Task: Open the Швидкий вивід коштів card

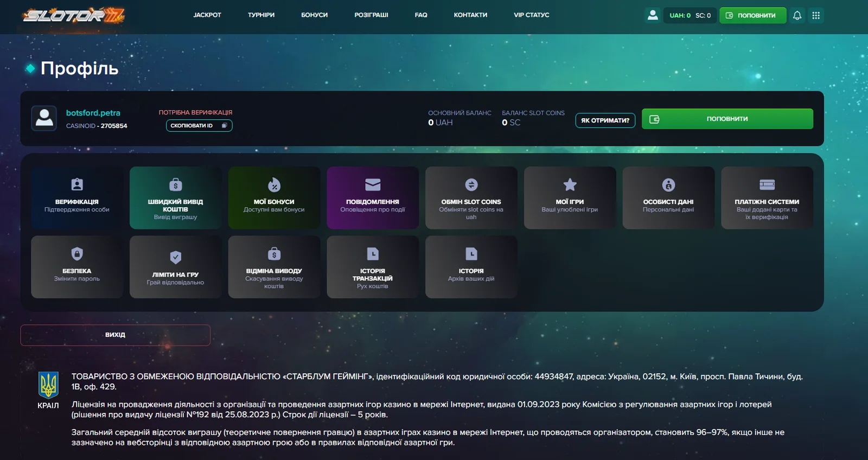Action: point(176,197)
